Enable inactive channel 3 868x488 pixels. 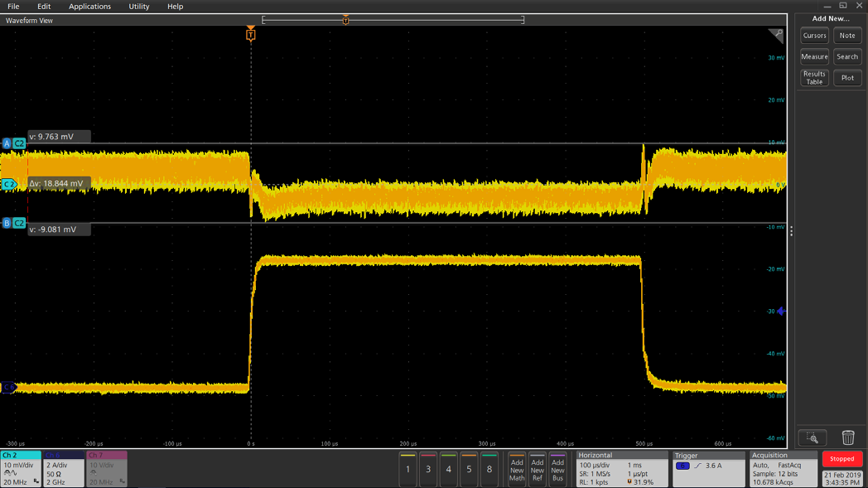click(428, 468)
